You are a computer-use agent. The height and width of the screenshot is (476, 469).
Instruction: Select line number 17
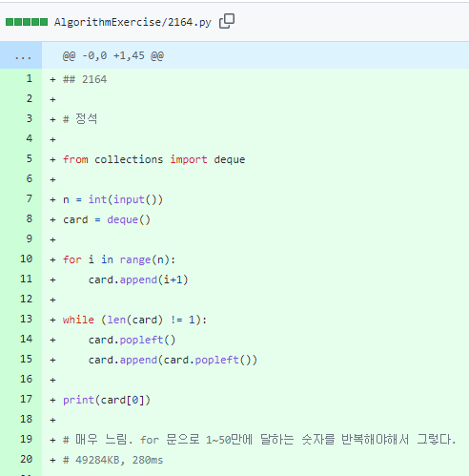pyautogui.click(x=26, y=400)
